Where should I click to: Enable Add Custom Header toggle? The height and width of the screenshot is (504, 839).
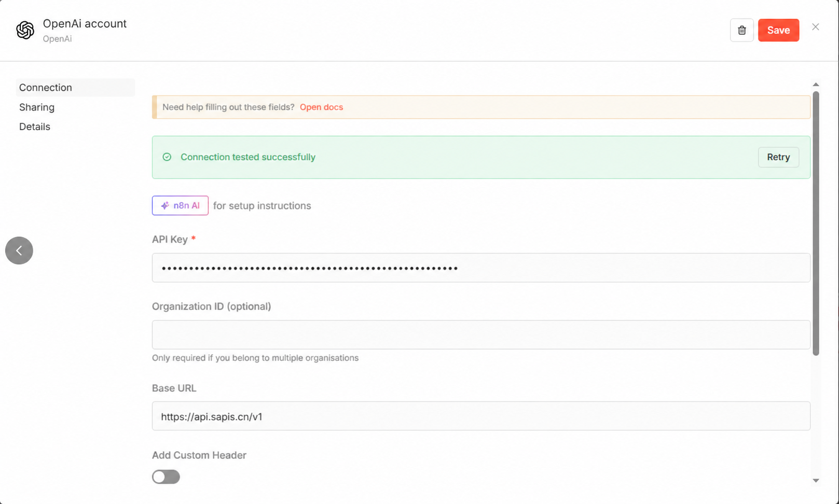point(166,477)
